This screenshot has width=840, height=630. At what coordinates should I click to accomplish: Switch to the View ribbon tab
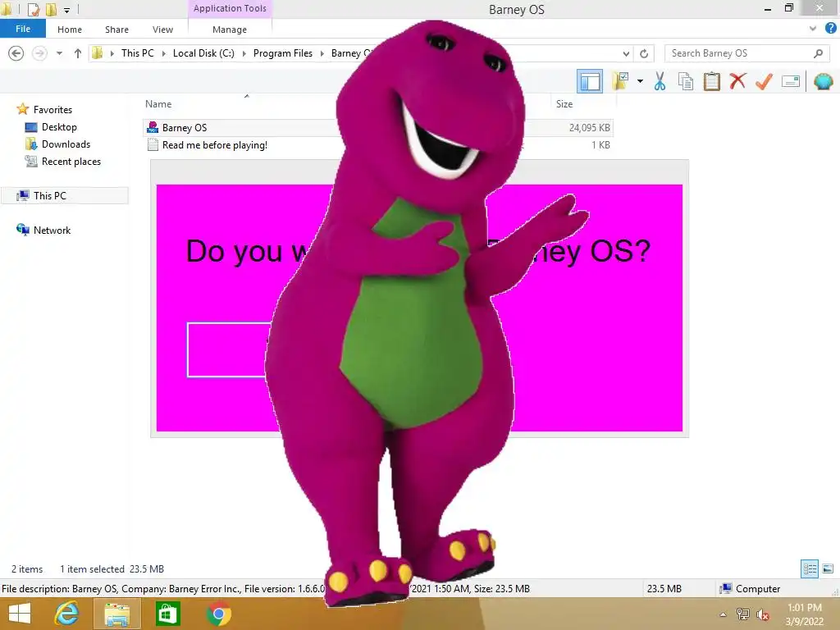tap(162, 30)
